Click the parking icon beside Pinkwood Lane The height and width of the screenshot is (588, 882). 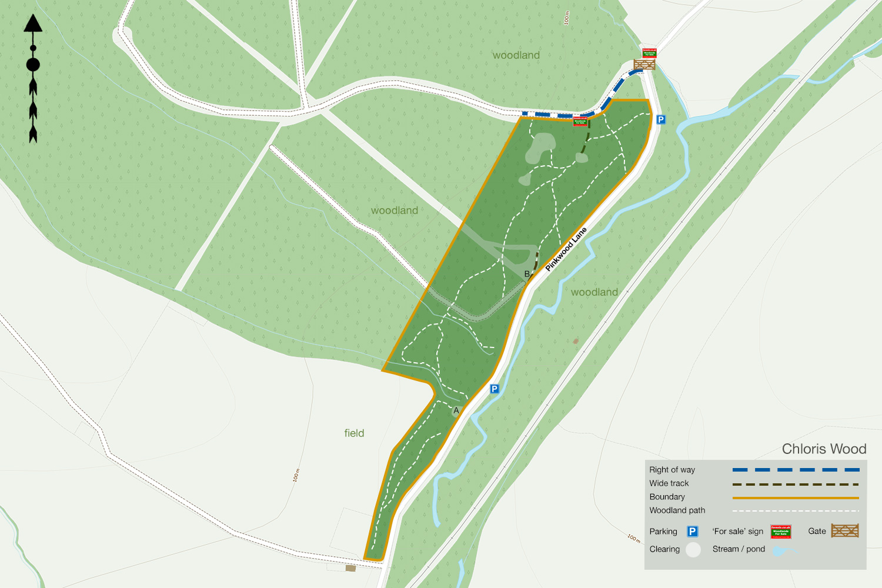click(x=495, y=389)
